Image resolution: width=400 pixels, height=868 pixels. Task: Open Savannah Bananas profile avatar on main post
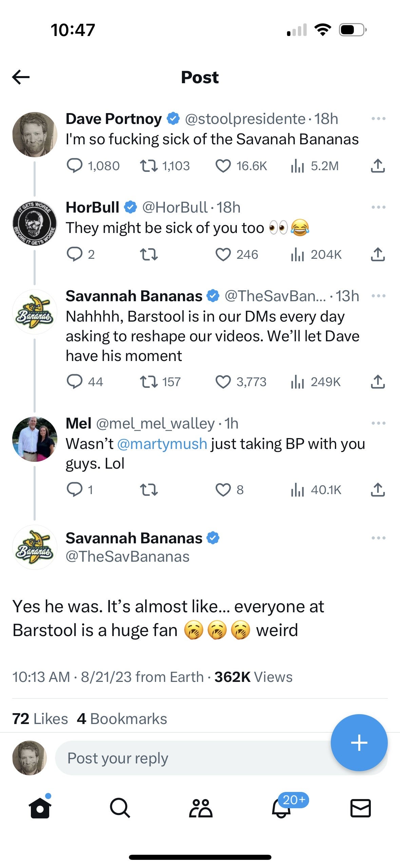[35, 547]
